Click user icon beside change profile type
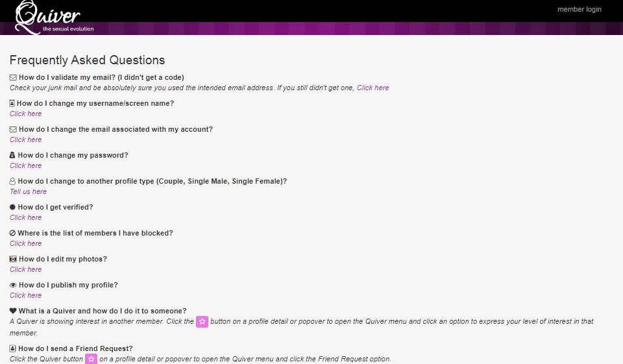The image size is (623, 364). pos(12,181)
